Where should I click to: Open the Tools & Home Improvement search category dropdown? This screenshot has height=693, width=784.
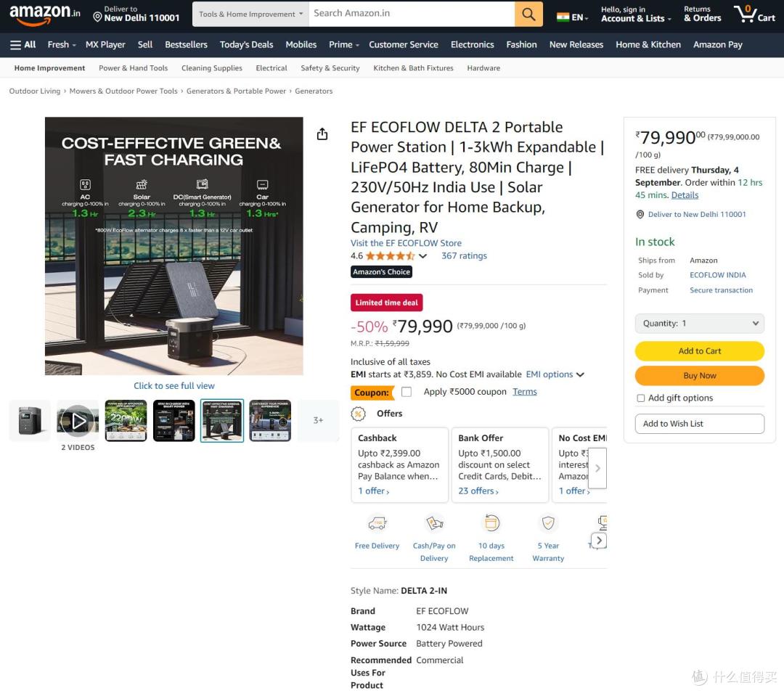tap(250, 14)
